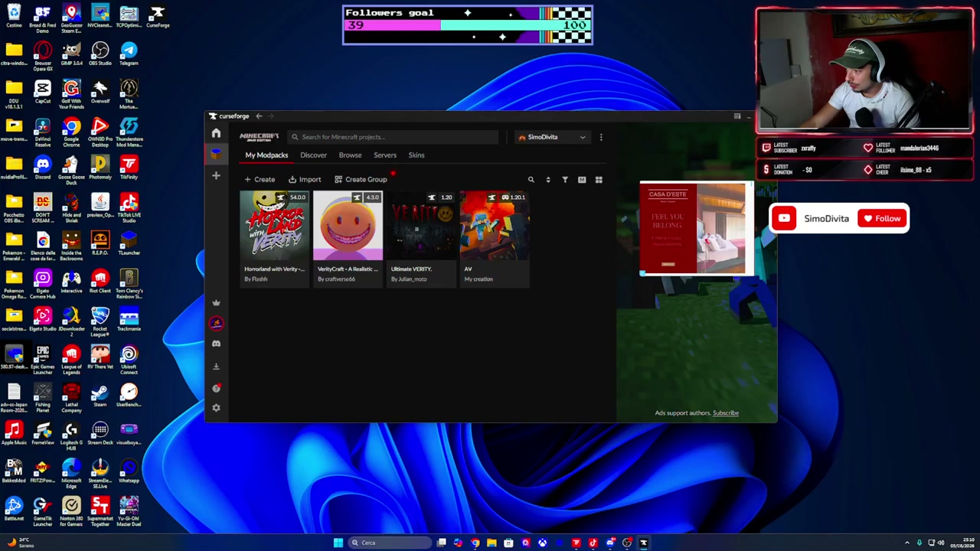
Task: Add a new game with sidebar plus icon
Action: tap(216, 175)
